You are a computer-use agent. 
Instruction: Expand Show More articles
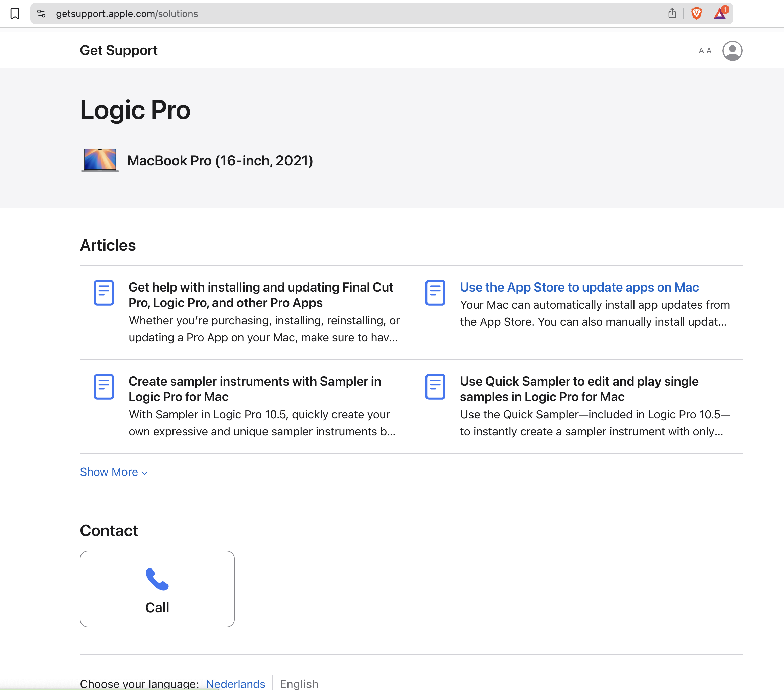click(x=114, y=472)
